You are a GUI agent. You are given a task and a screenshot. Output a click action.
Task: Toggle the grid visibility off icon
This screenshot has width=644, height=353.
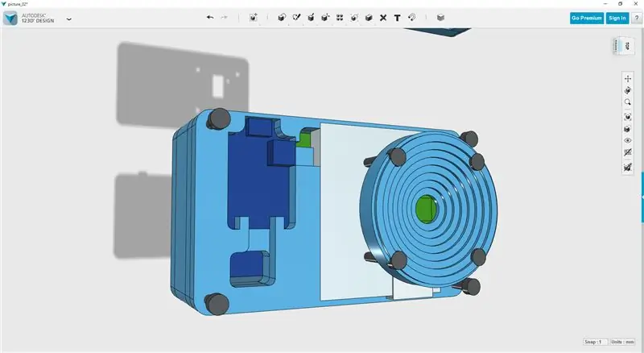tap(628, 152)
